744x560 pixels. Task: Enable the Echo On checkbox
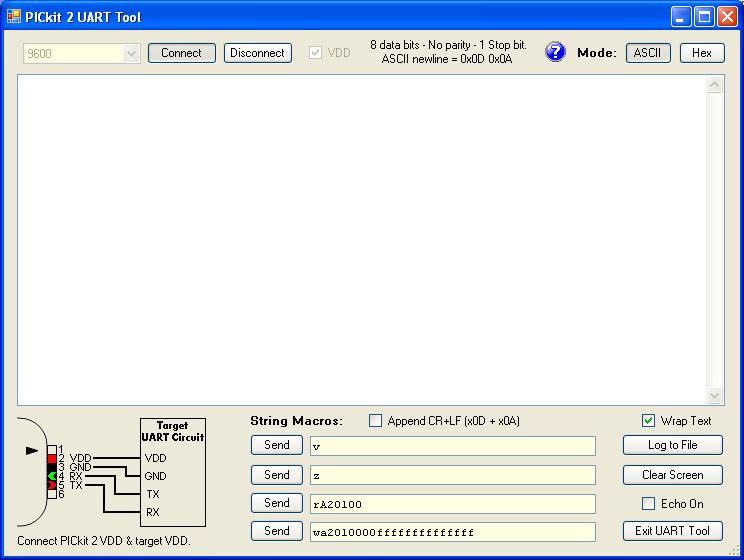point(648,504)
